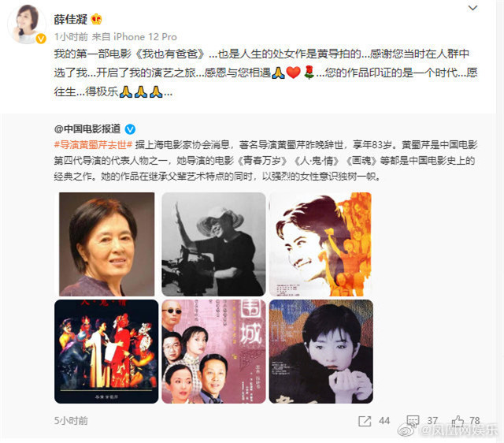Open the #导演黄蜀芹去世# hashtag topic
The height and width of the screenshot is (443, 504).
tap(93, 145)
